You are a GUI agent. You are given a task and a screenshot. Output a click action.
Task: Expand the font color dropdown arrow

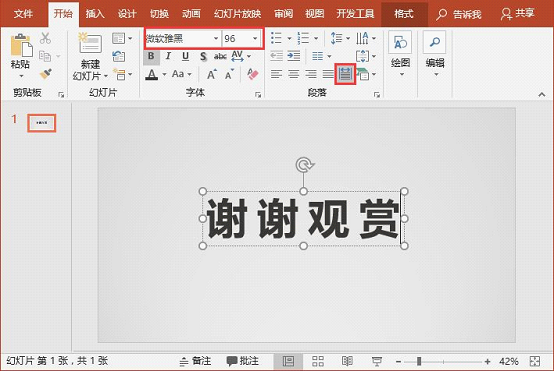pyautogui.click(x=164, y=74)
